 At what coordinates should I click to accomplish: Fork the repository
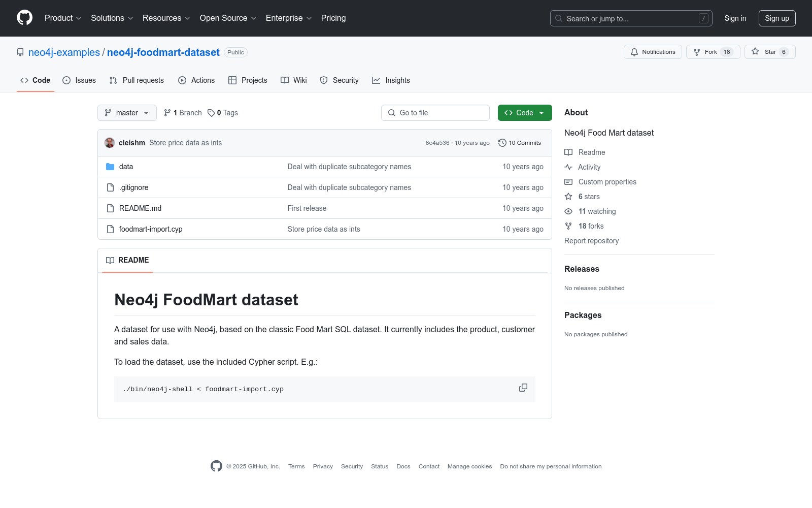click(x=713, y=52)
